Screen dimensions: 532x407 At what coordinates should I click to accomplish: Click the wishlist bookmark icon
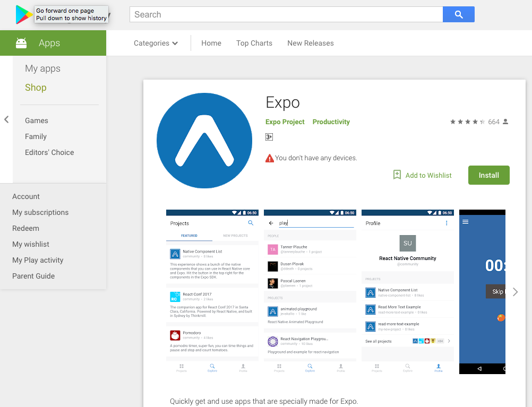pos(397,175)
